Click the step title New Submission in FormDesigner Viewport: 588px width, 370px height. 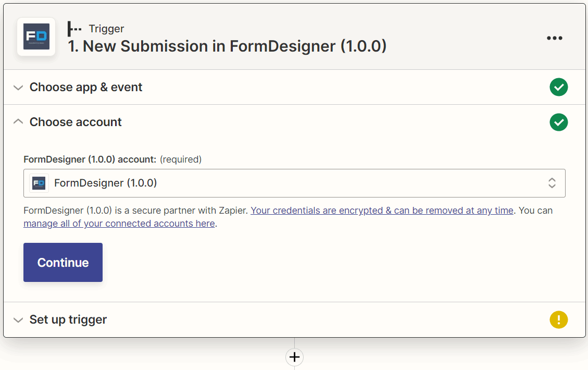pos(227,46)
